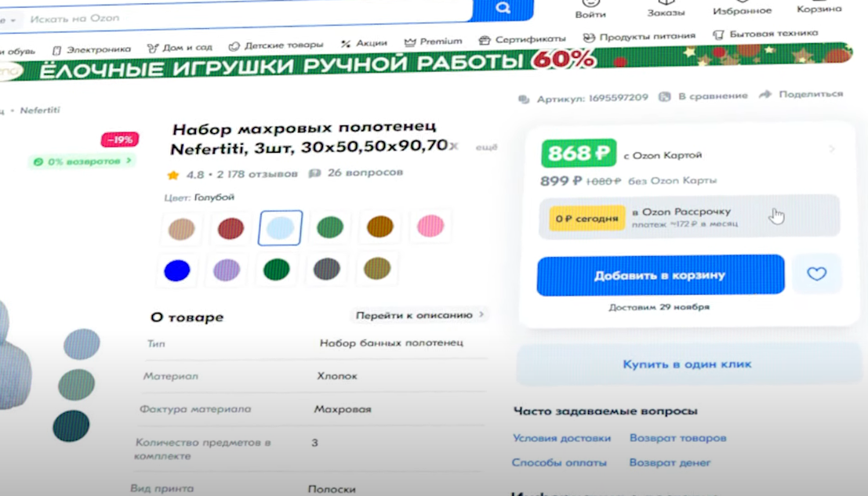Select the dark gray color swatch
Screen dimensions: 868x496
pos(327,269)
